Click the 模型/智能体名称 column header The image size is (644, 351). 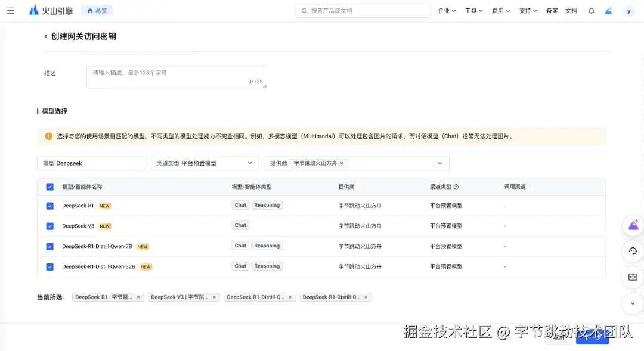click(x=82, y=187)
